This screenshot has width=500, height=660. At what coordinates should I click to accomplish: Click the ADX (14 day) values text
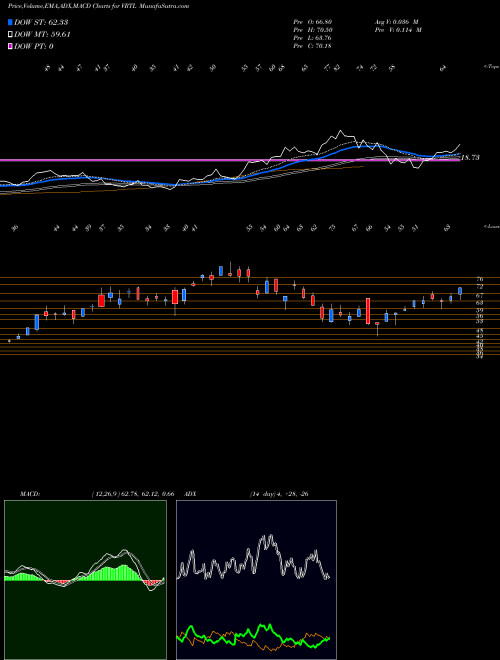coord(279,494)
